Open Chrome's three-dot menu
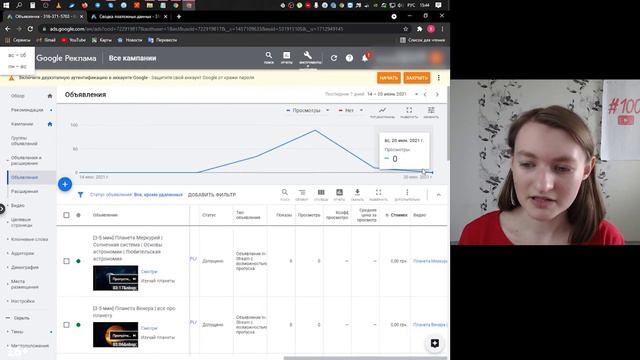 pyautogui.click(x=442, y=29)
